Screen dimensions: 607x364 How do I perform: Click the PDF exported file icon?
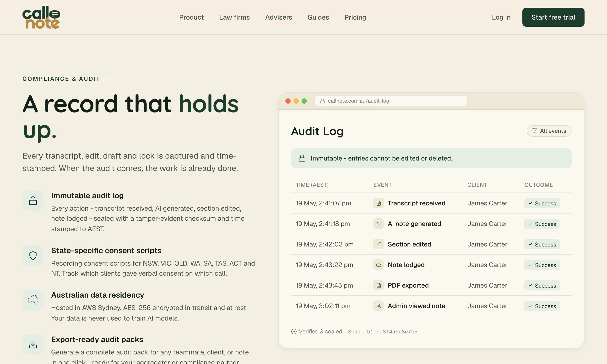pos(379,285)
